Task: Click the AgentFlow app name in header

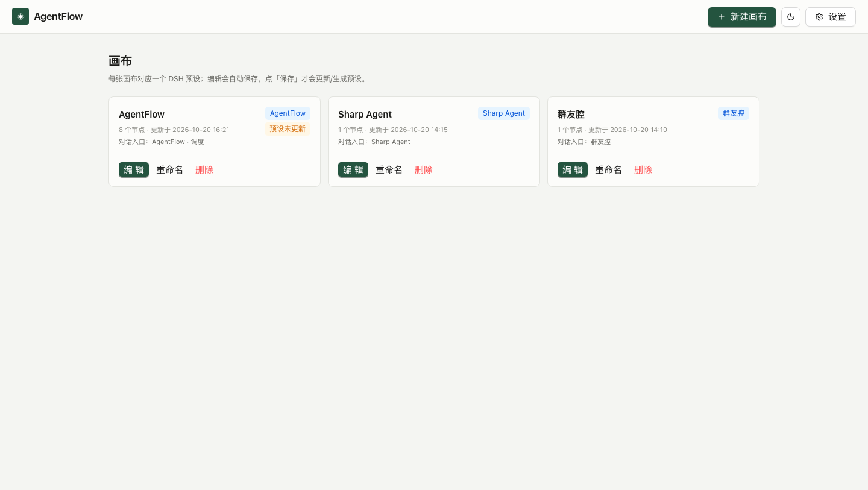Action: (58, 17)
